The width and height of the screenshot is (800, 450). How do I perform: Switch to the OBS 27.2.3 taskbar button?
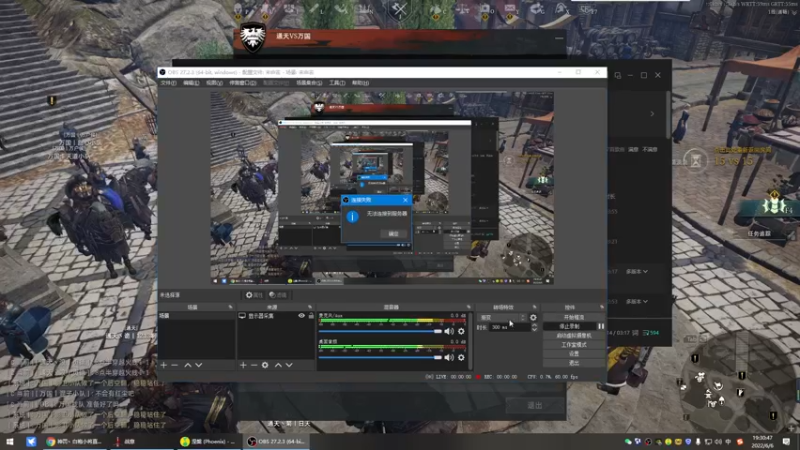click(x=277, y=441)
